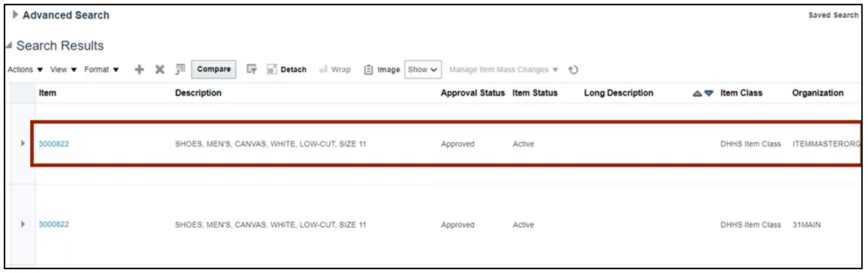Screen dimensions: 868x273
Task: Open item 3000822 link in ITEMMASTERORG row
Action: [x=54, y=144]
